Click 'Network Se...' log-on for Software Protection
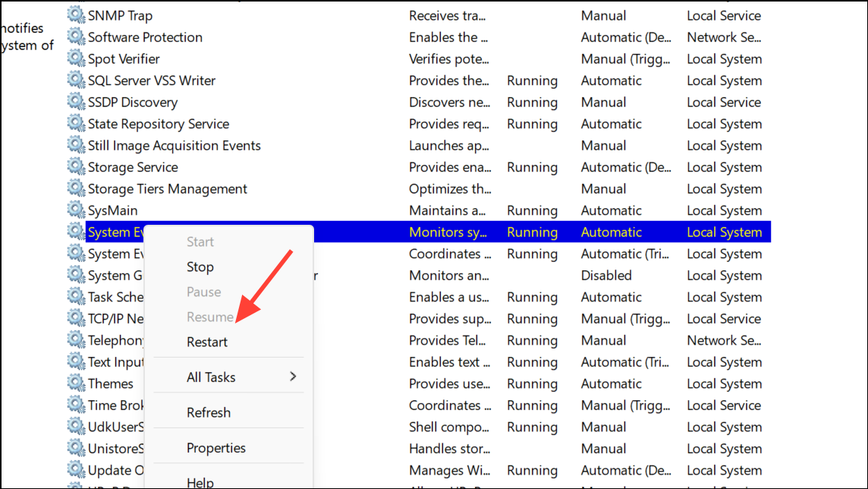The height and width of the screenshot is (489, 868). click(724, 37)
